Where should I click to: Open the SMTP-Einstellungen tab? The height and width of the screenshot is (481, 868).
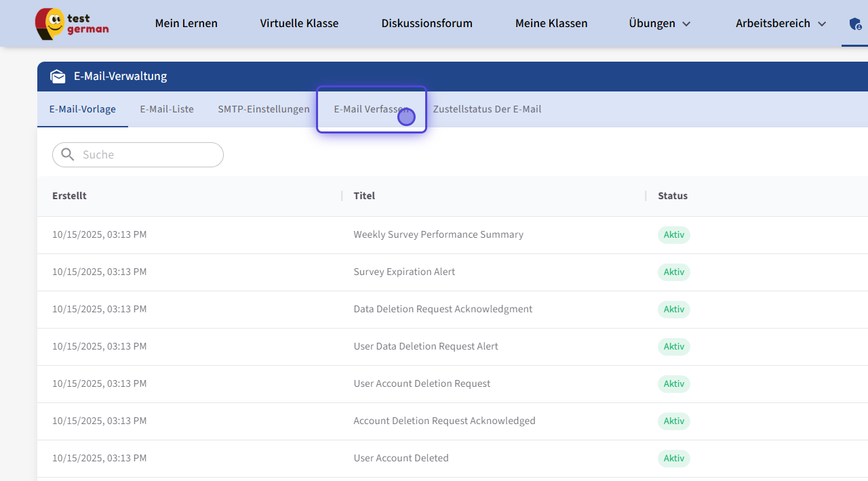(x=264, y=109)
